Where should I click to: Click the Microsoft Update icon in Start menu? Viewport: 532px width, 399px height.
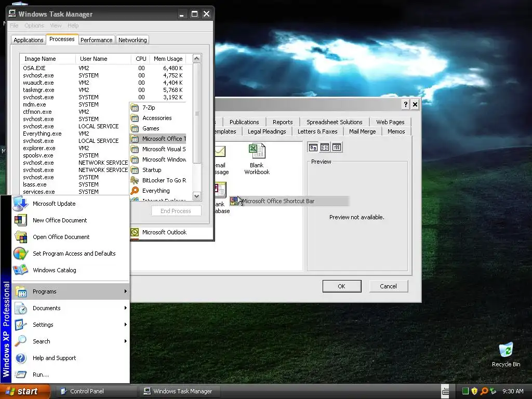(20, 204)
